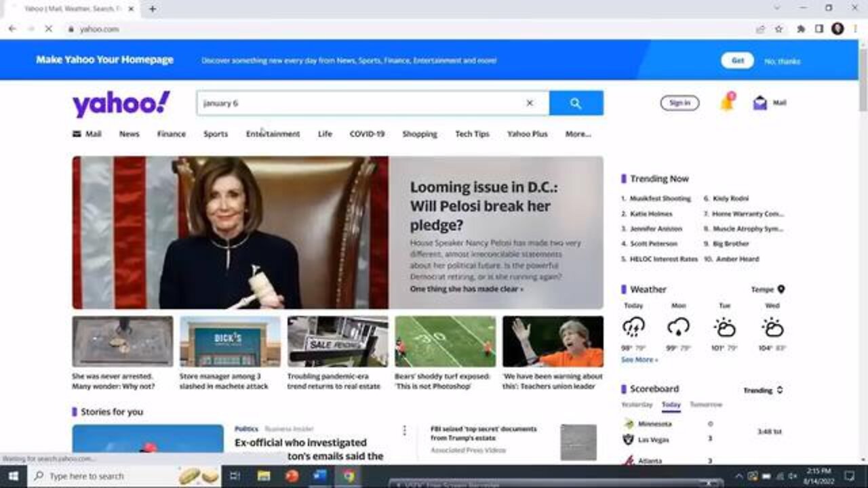The height and width of the screenshot is (488, 868).
Task: Open Mail in the navigation bar
Action: [x=87, y=134]
